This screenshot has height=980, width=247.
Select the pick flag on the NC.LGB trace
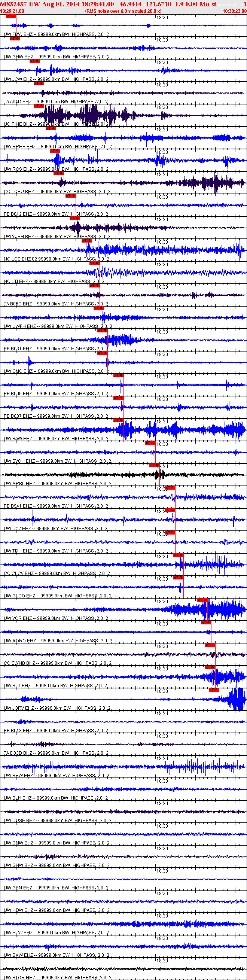(87, 241)
